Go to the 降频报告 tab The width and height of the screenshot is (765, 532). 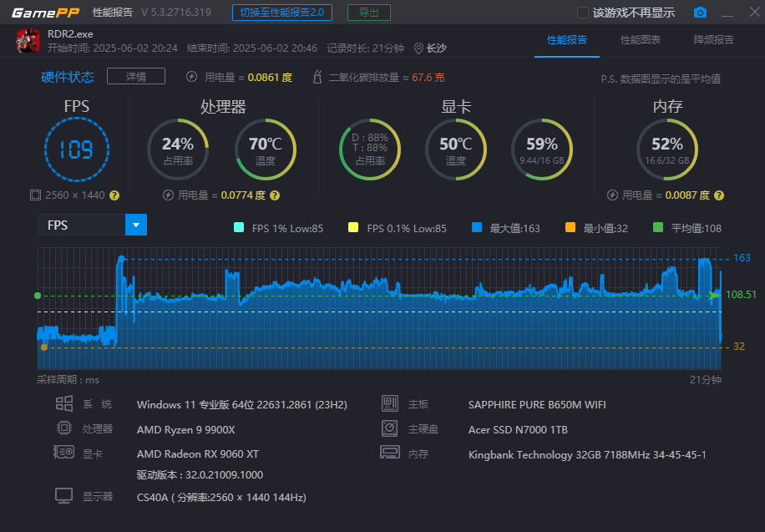(x=714, y=40)
